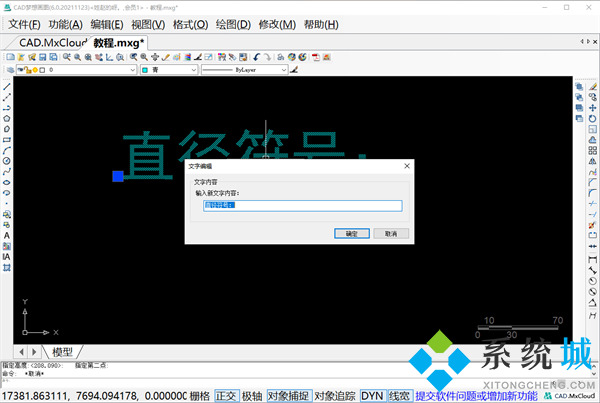Select the 模型 model tab

click(x=62, y=352)
